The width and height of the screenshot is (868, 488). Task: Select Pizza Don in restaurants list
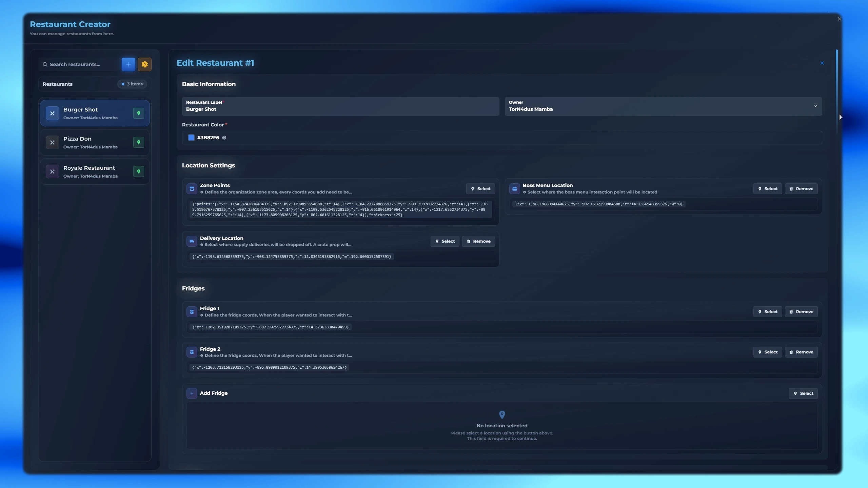95,142
